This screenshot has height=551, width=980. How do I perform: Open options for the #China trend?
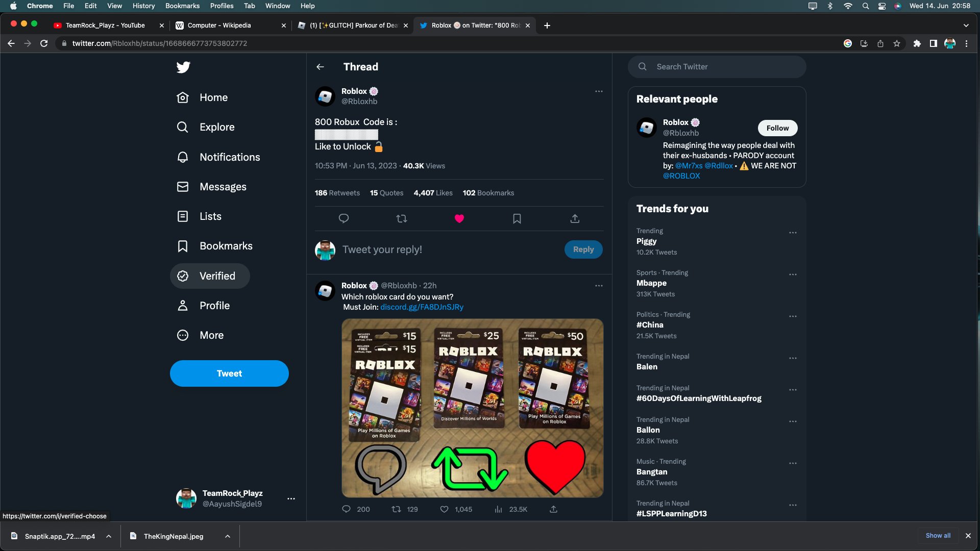tap(793, 316)
